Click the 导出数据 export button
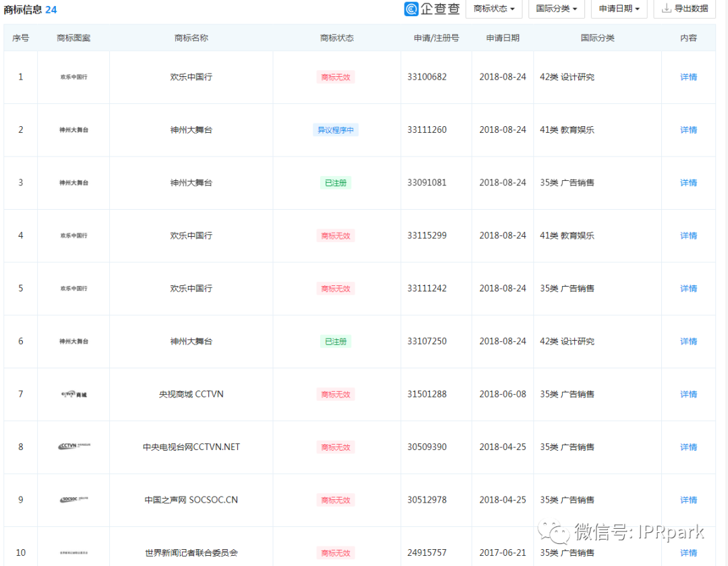 tap(684, 9)
